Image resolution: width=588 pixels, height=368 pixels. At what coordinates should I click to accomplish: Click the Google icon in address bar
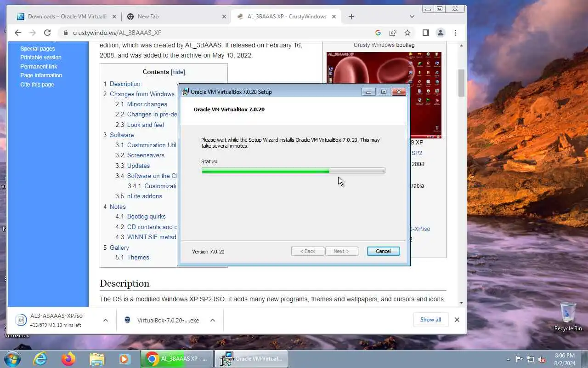point(378,33)
